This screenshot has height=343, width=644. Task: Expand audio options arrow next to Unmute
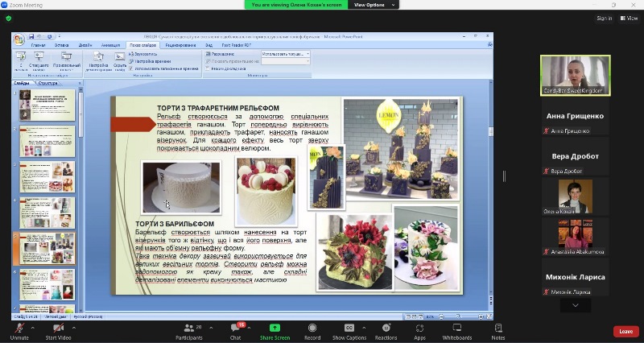(33, 328)
